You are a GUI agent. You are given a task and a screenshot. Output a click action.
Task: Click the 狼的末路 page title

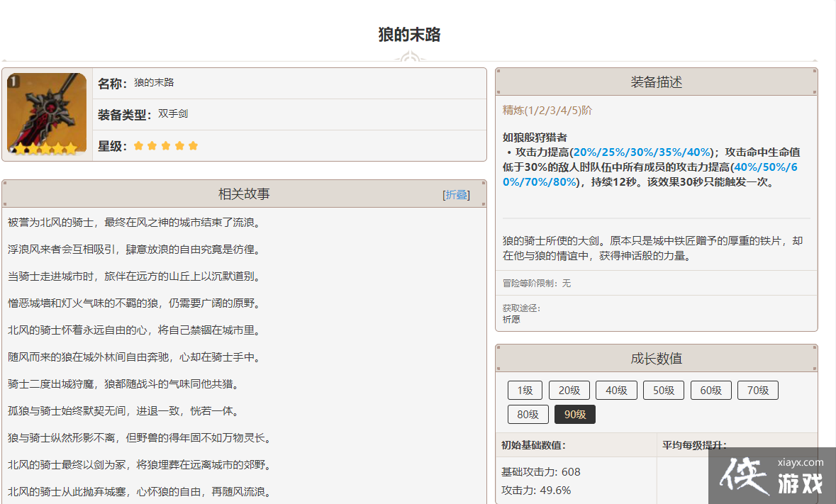409,35
